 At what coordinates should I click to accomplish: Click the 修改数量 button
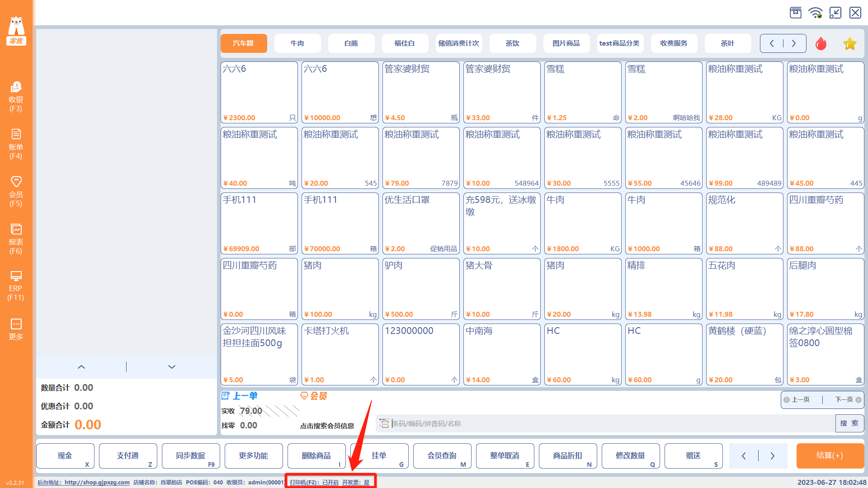coord(631,456)
